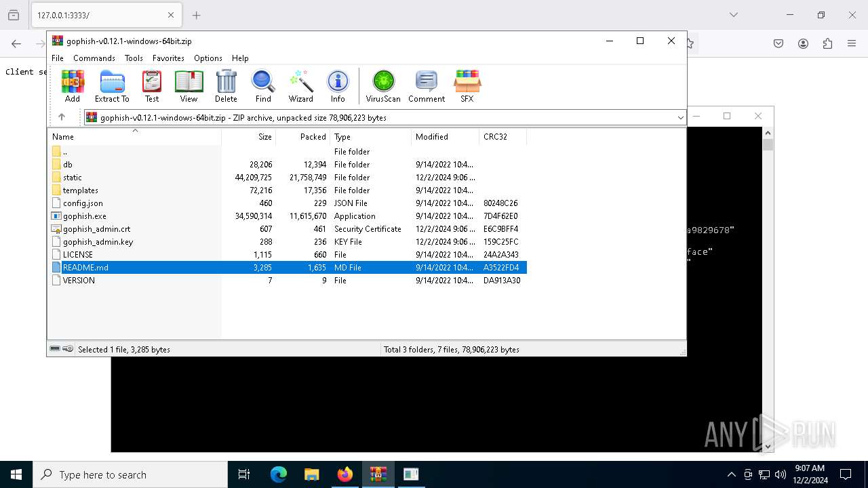Open a new browser tab
Viewport: 868px width, 488px height.
pyautogui.click(x=196, y=15)
